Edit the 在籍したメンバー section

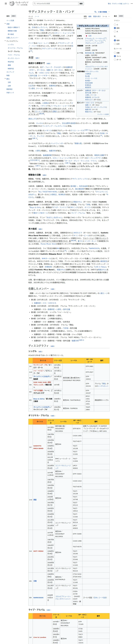coord(53,289)
